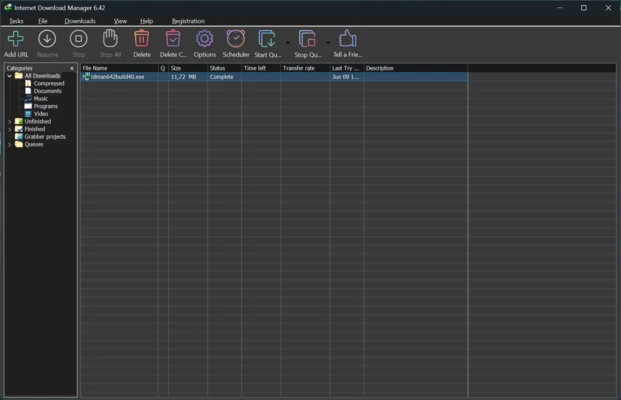Click the Video category icon

(x=28, y=114)
